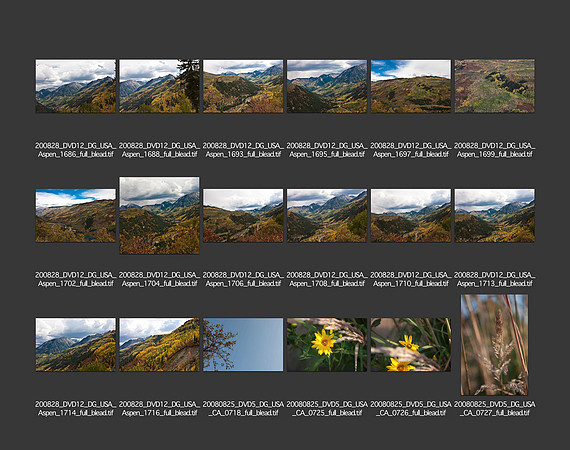Viewport: 570px width, 450px height.
Task: Select the CA_0727 portrait grass thumbnail
Action: pos(495,345)
